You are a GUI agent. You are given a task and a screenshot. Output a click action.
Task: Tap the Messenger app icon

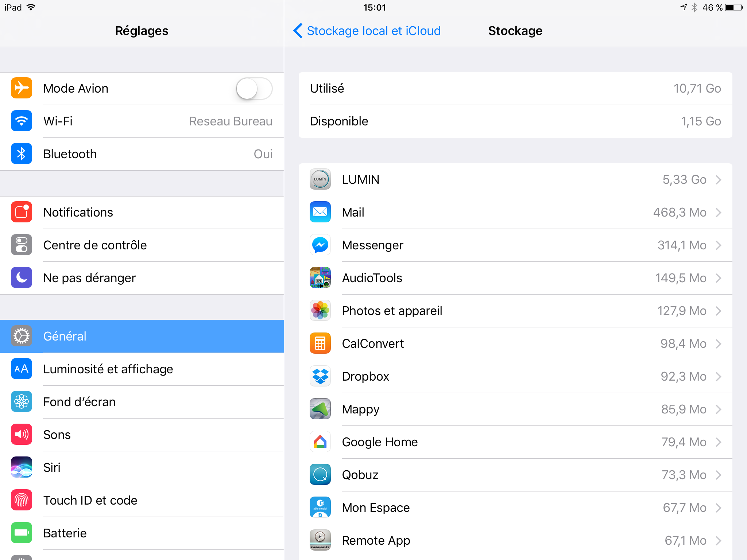click(x=320, y=245)
